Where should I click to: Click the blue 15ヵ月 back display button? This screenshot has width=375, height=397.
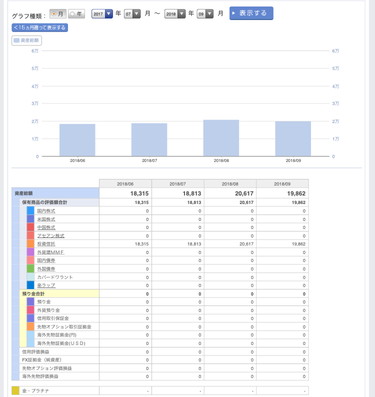coord(40,28)
